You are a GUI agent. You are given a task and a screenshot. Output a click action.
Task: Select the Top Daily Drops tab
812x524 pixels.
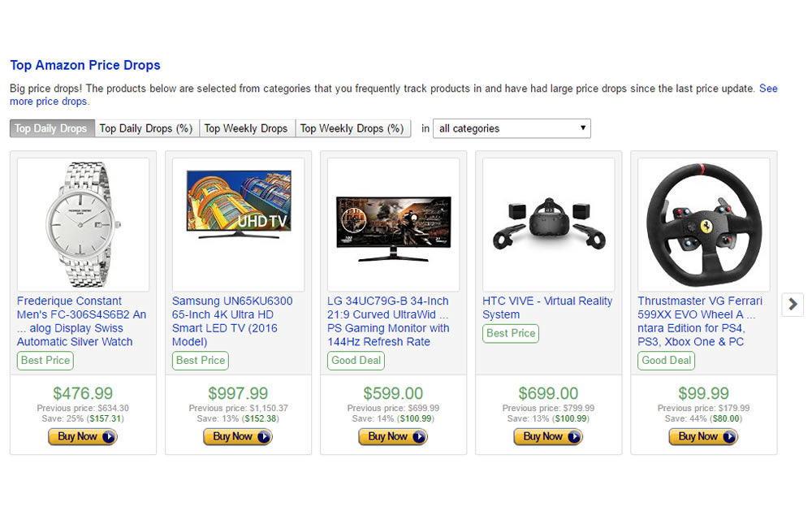(x=52, y=128)
